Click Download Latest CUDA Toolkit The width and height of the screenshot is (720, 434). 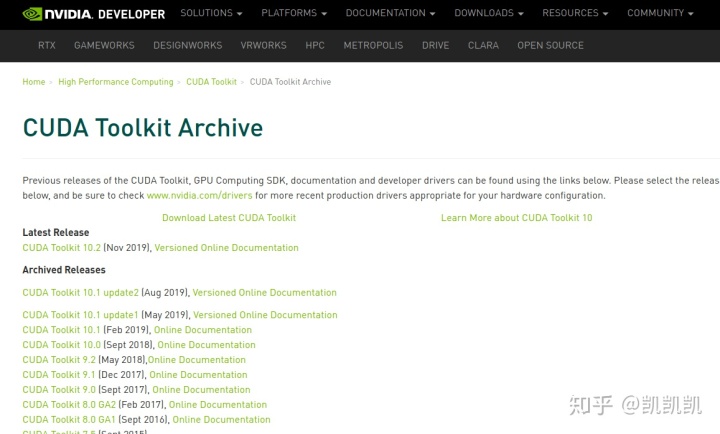[229, 218]
